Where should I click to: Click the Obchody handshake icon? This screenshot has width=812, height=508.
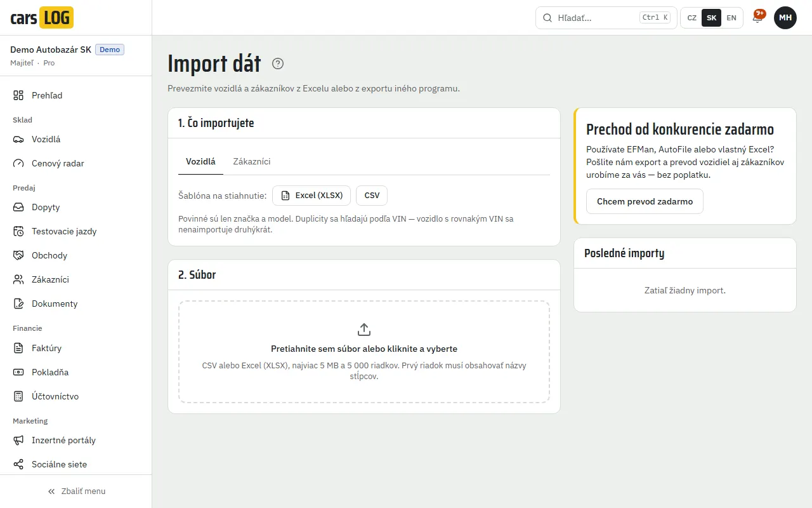[18, 255]
